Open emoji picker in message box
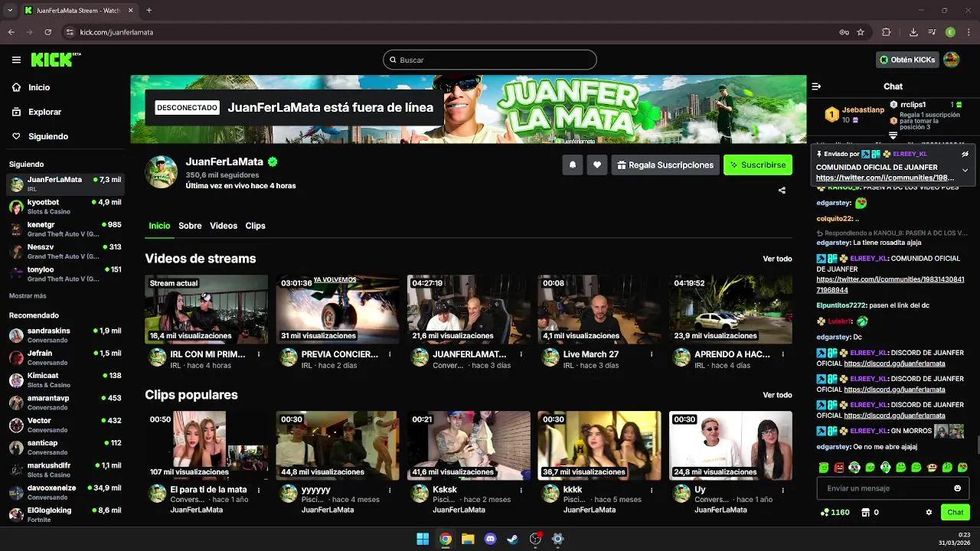This screenshot has height=551, width=980. [957, 488]
